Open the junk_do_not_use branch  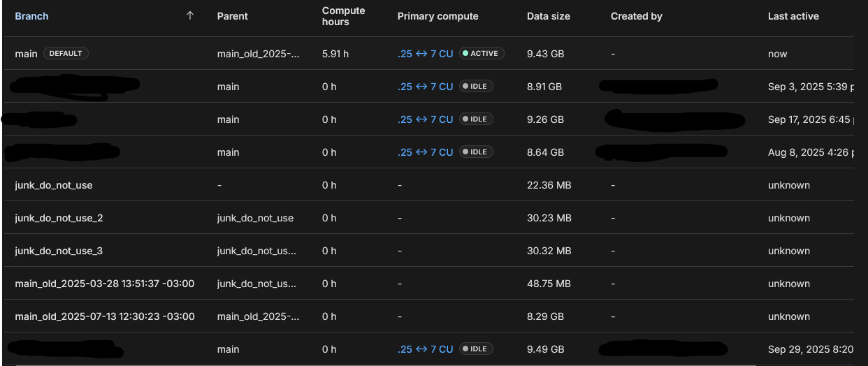(54, 185)
